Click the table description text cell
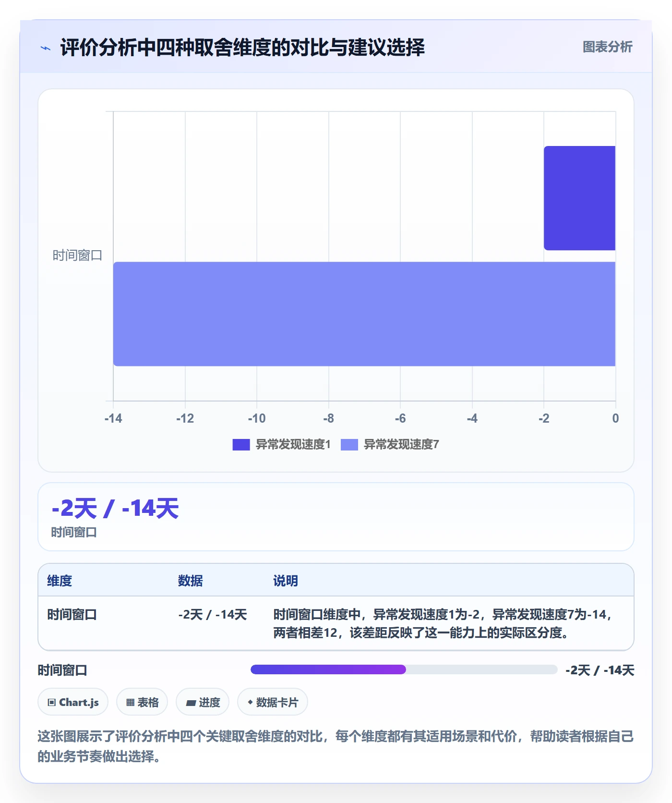 pos(443,623)
